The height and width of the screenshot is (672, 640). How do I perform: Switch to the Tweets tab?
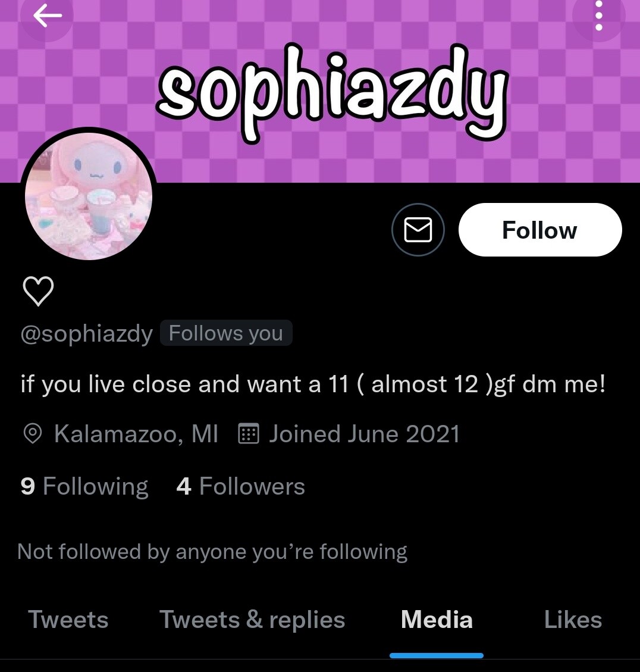point(68,620)
